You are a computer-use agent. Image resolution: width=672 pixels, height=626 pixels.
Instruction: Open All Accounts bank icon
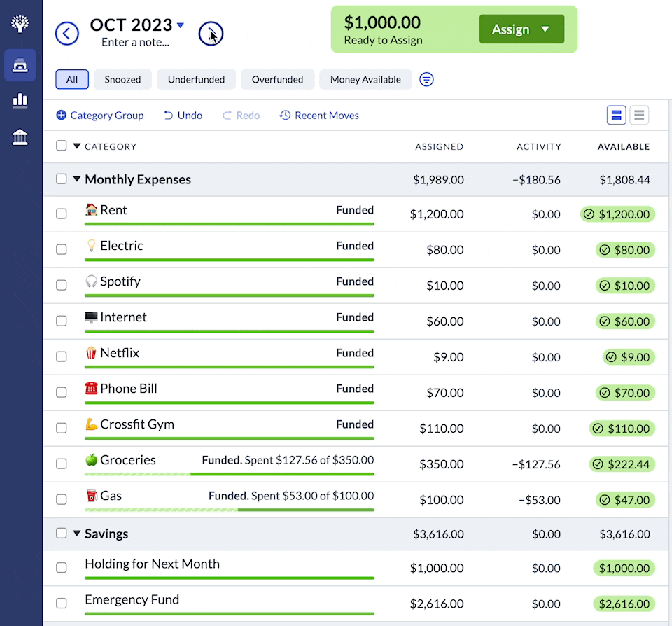tap(20, 137)
